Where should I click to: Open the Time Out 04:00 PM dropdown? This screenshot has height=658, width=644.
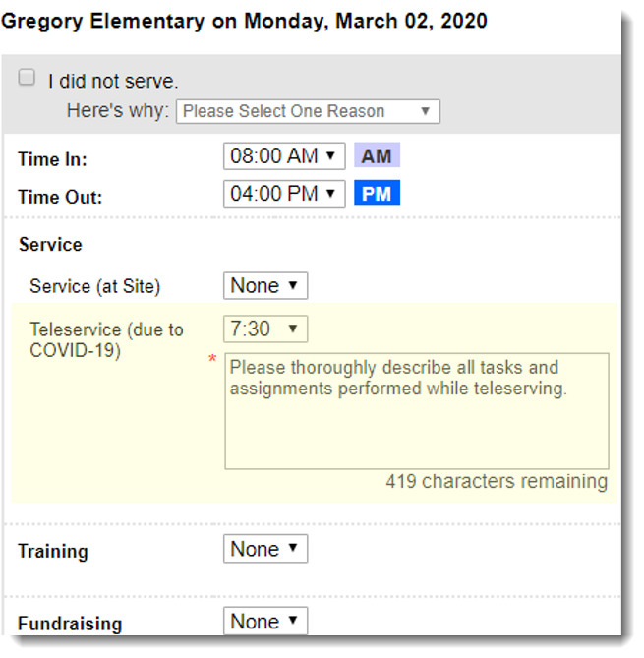tap(284, 194)
